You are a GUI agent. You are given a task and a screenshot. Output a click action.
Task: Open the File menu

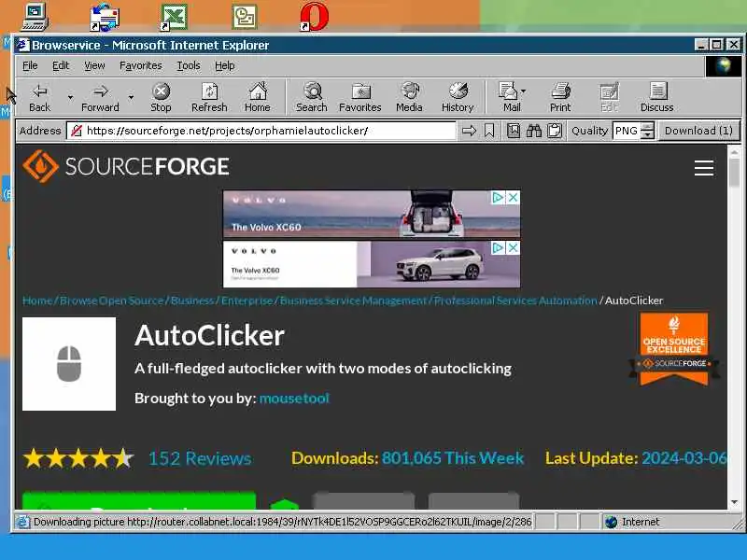(x=30, y=65)
